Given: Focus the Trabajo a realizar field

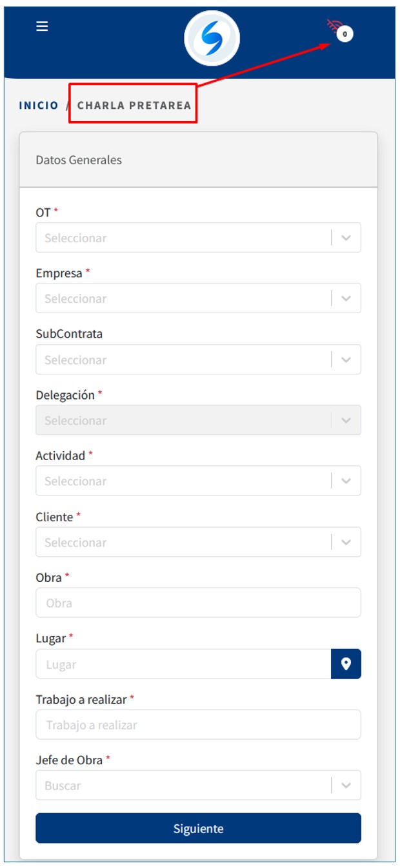Looking at the screenshot, I should (198, 725).
